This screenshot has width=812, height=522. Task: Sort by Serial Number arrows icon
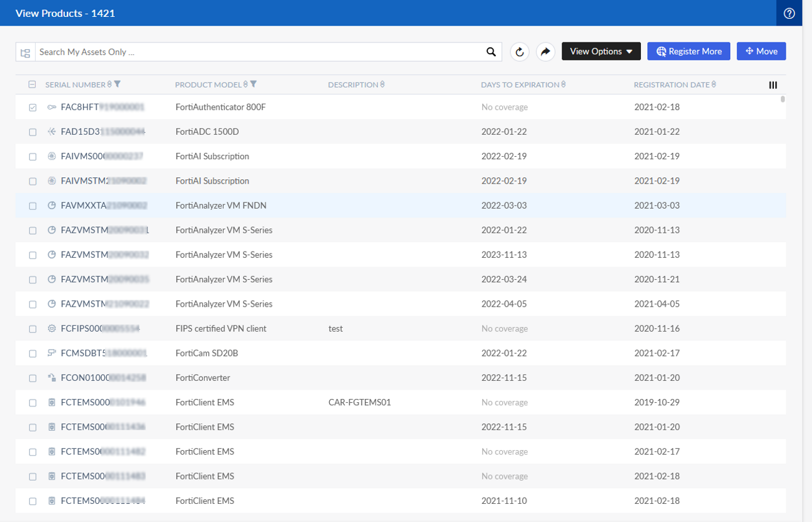click(x=110, y=84)
